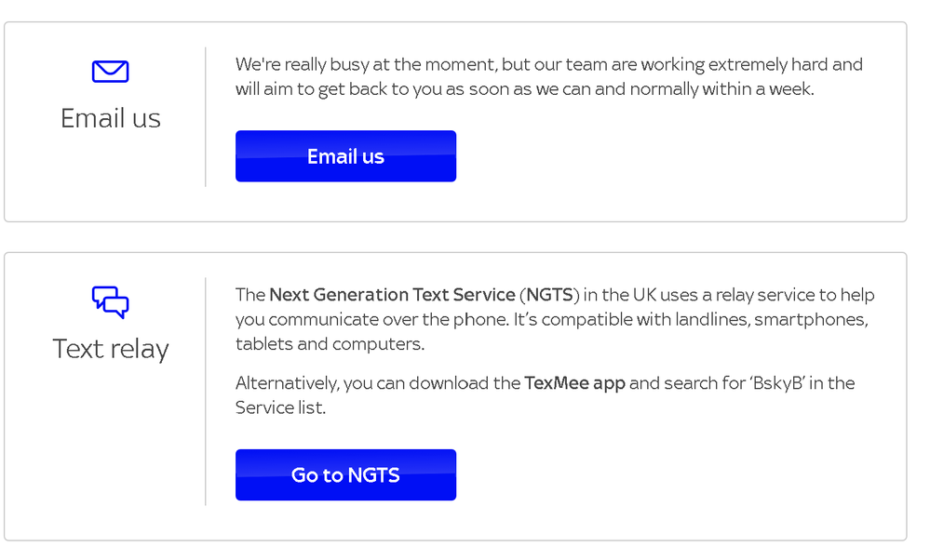Viewport: 930px width, 560px height.
Task: Click the vertical divider in the Text relay card
Action: [206, 391]
